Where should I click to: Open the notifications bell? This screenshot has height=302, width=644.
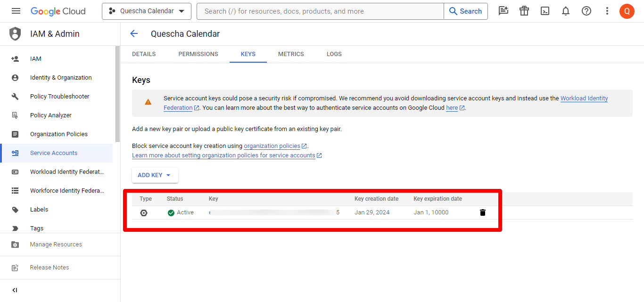pyautogui.click(x=566, y=11)
